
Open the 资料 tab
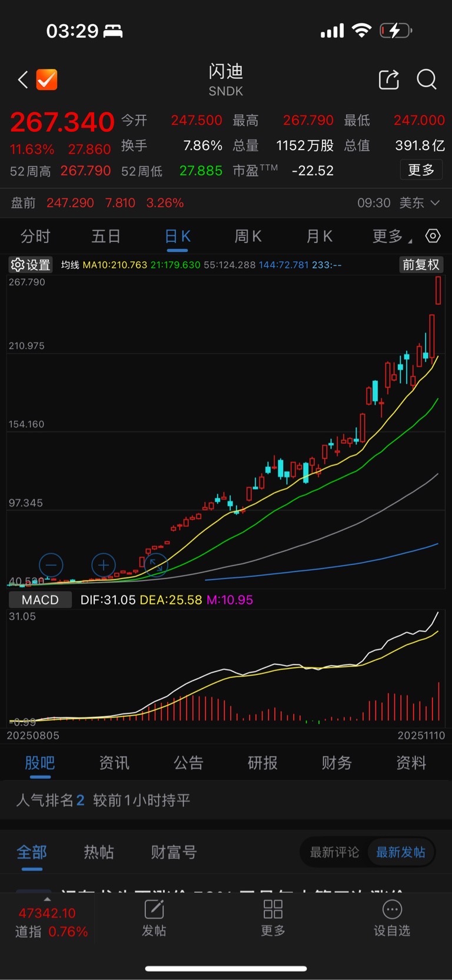pos(411,763)
